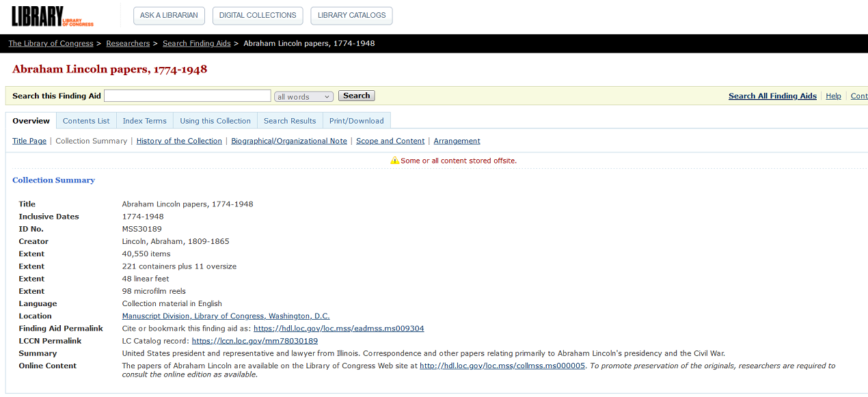Jump to History of the Collection

179,141
